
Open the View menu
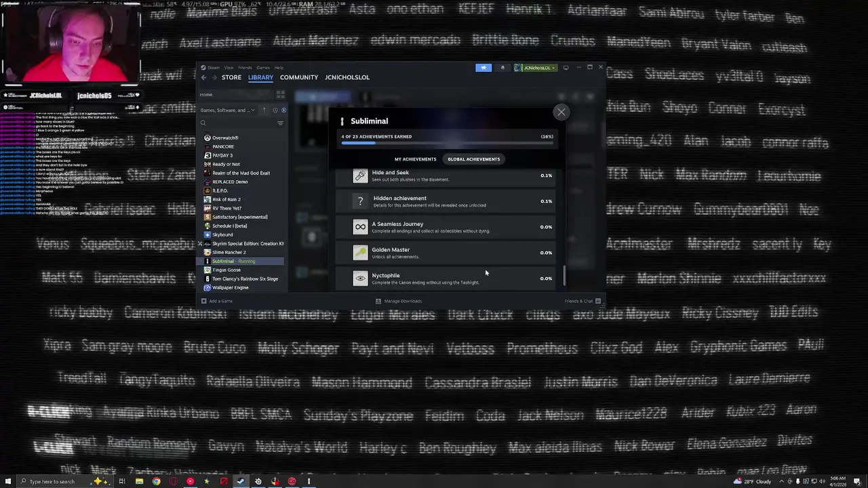[x=229, y=68]
